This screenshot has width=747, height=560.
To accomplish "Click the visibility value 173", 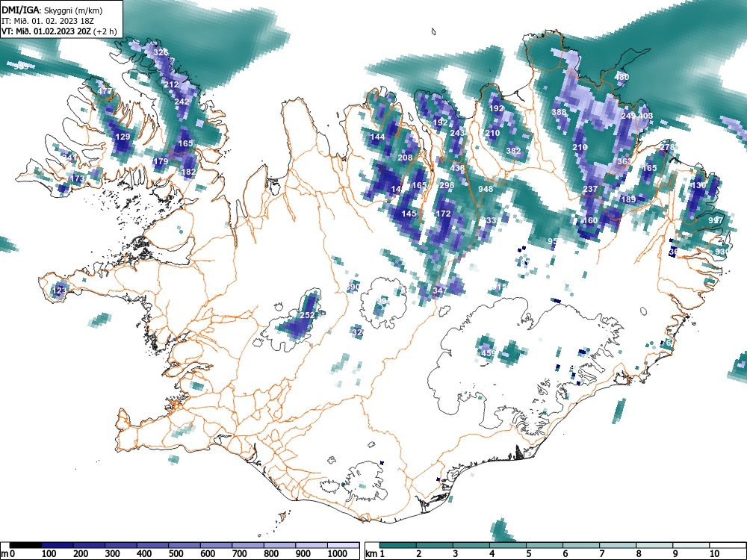I will click(x=77, y=178).
